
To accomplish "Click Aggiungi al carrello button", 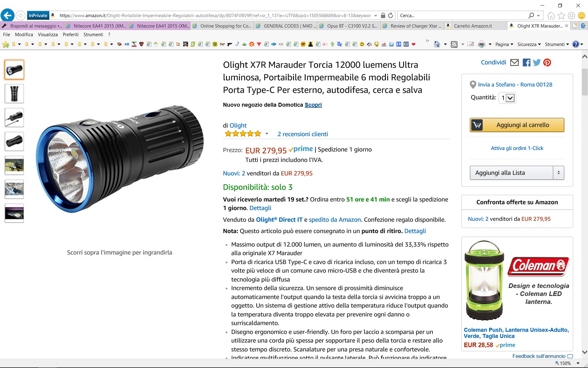I will tap(517, 125).
